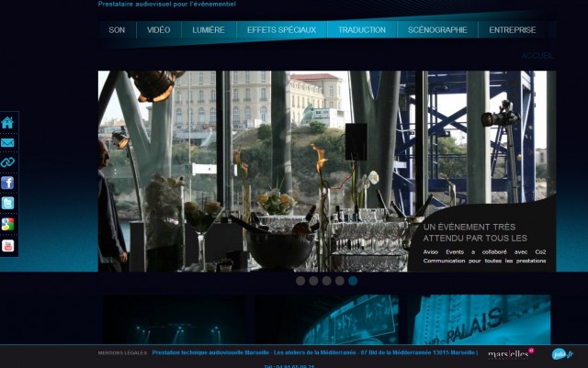The width and height of the screenshot is (588, 368).
Task: Open the SON menu item
Action: pos(117,30)
